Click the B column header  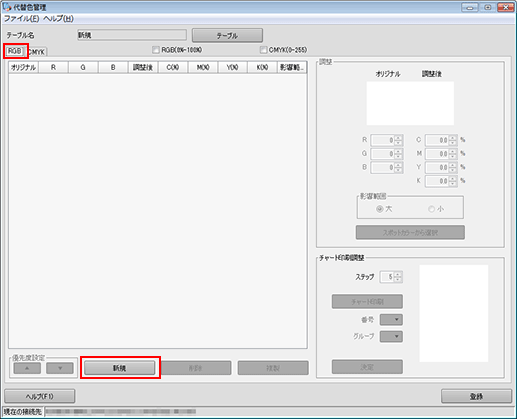[113, 67]
